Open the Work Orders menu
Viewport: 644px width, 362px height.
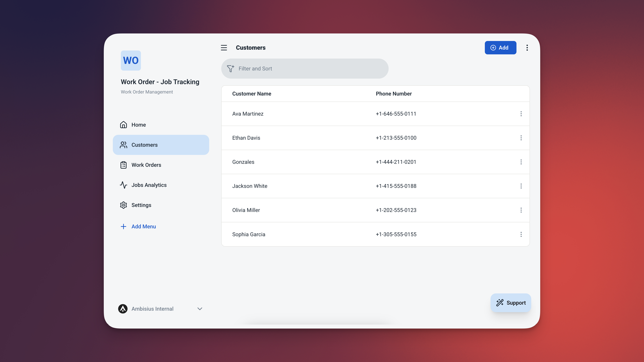pyautogui.click(x=146, y=165)
